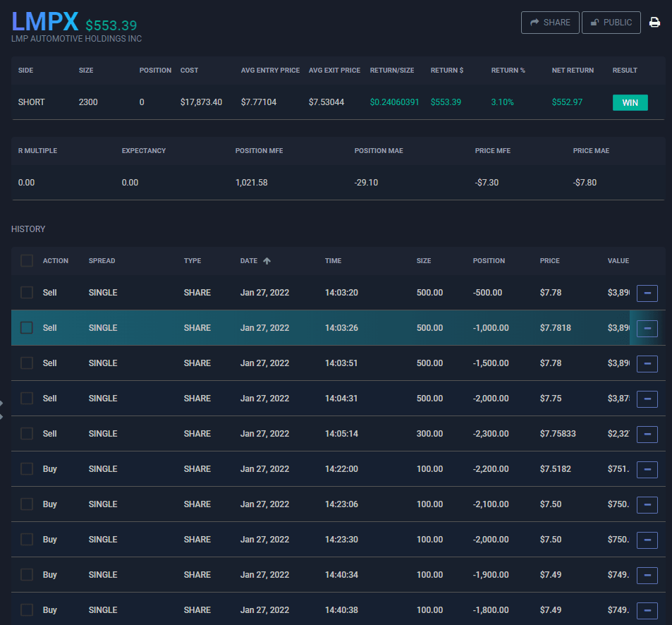
Task: Click the SHARE button
Action: [550, 23]
